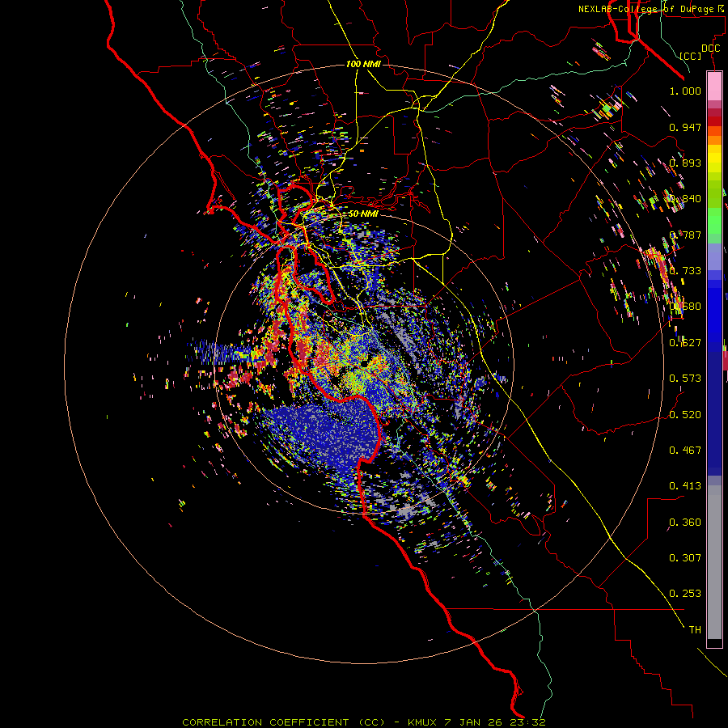This screenshot has height=728, width=728.
Task: Click the 1.000 value on the legend
Action: tap(685, 91)
